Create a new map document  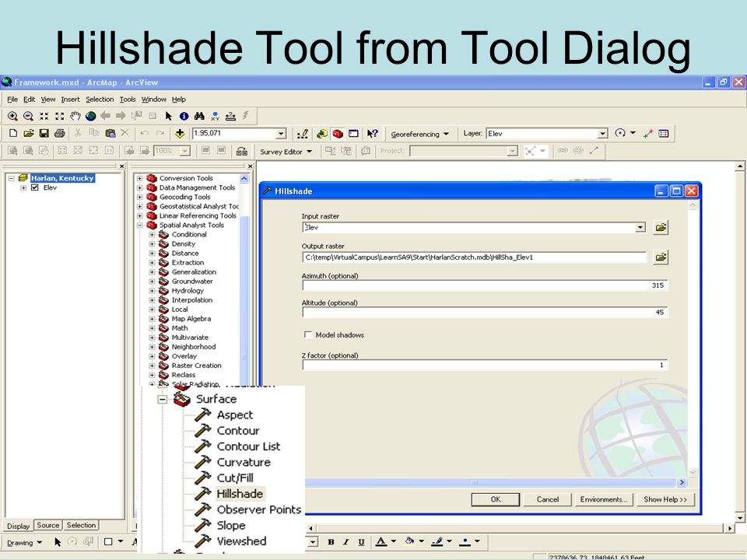pyautogui.click(x=13, y=133)
